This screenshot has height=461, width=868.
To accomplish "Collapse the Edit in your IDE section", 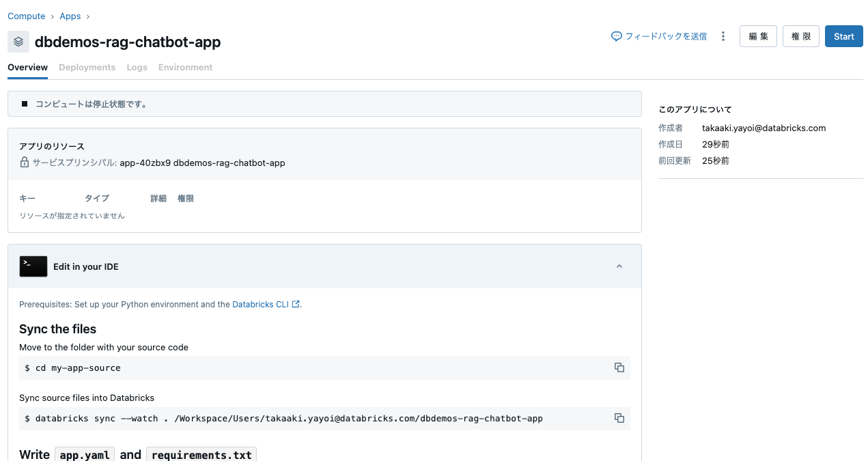I will (619, 266).
